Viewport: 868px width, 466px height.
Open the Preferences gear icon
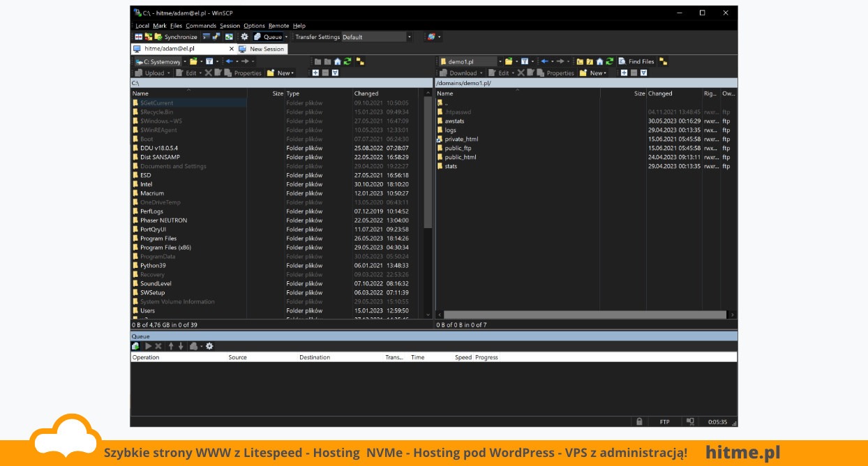pyautogui.click(x=244, y=37)
